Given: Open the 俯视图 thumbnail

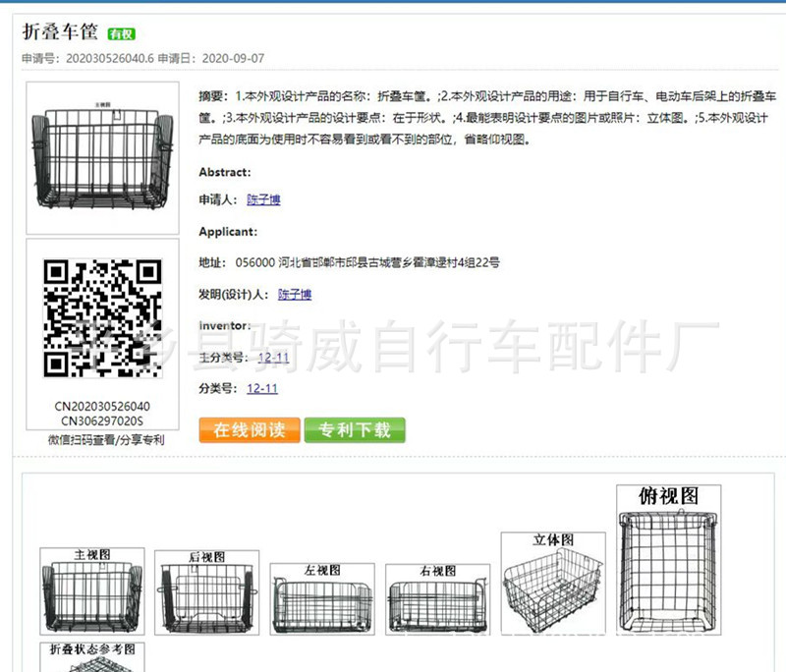Looking at the screenshot, I should click(669, 560).
